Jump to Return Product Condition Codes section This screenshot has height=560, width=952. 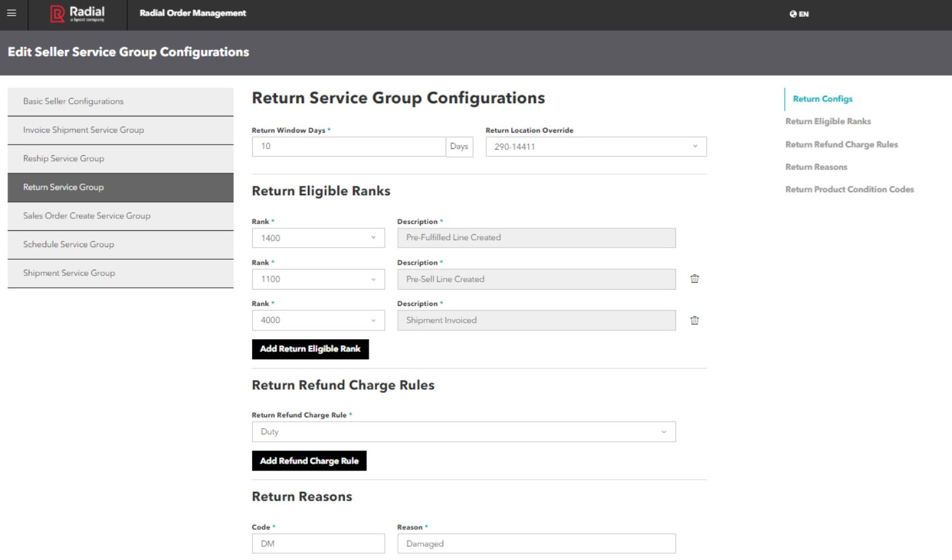click(849, 190)
